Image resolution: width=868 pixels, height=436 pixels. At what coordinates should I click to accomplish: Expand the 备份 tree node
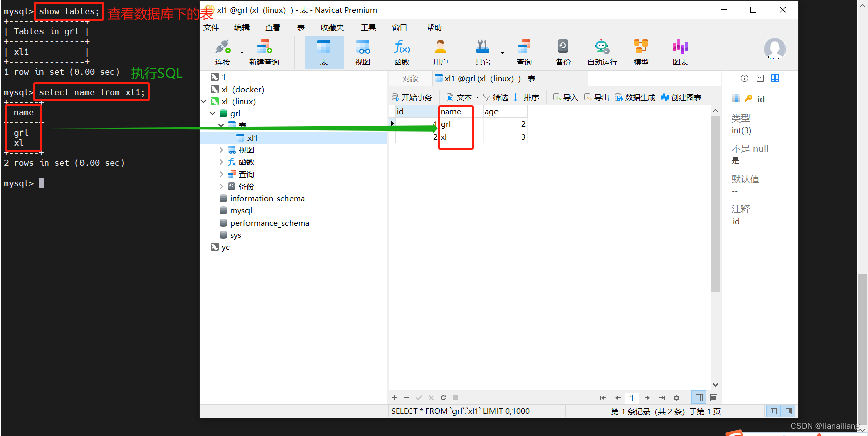221,186
